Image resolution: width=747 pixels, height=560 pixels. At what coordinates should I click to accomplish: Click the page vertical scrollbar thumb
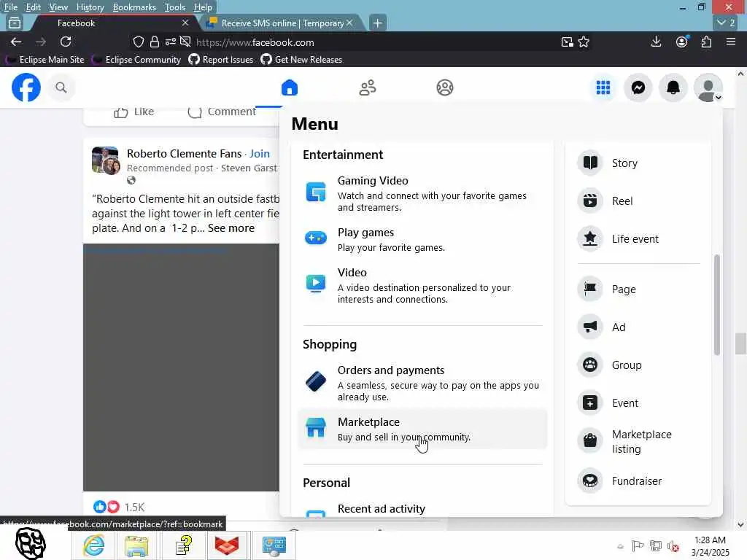click(740, 343)
